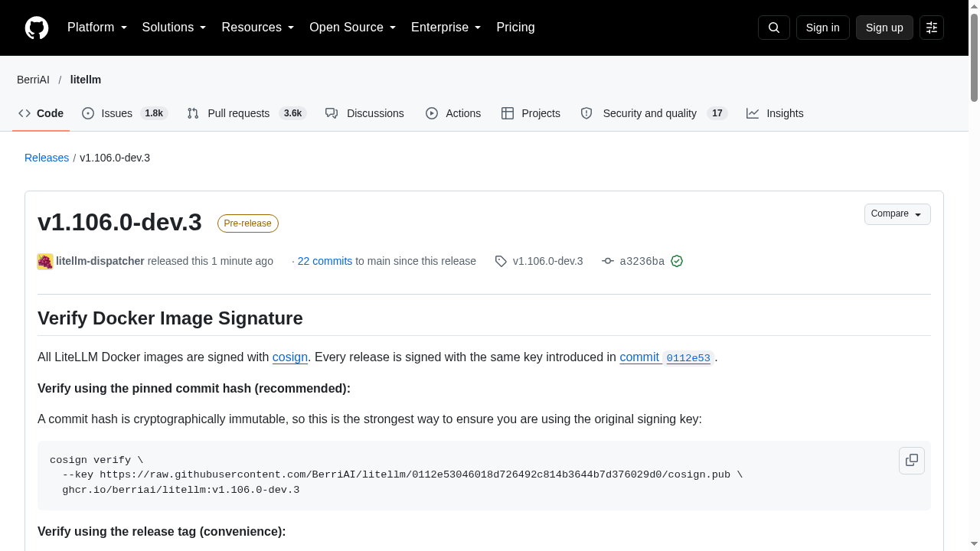
Task: Click the search magnifier button
Action: [774, 28]
